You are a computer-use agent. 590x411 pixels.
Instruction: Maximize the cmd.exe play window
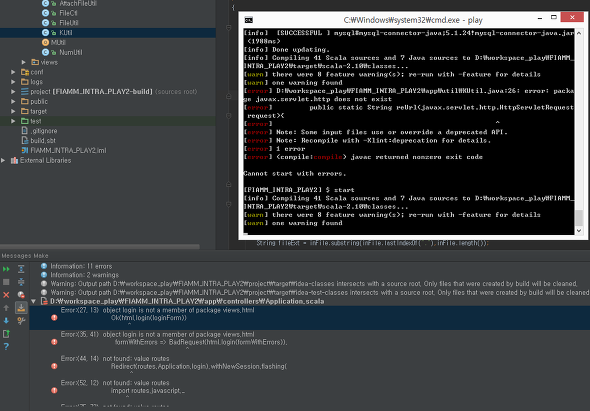coord(554,17)
